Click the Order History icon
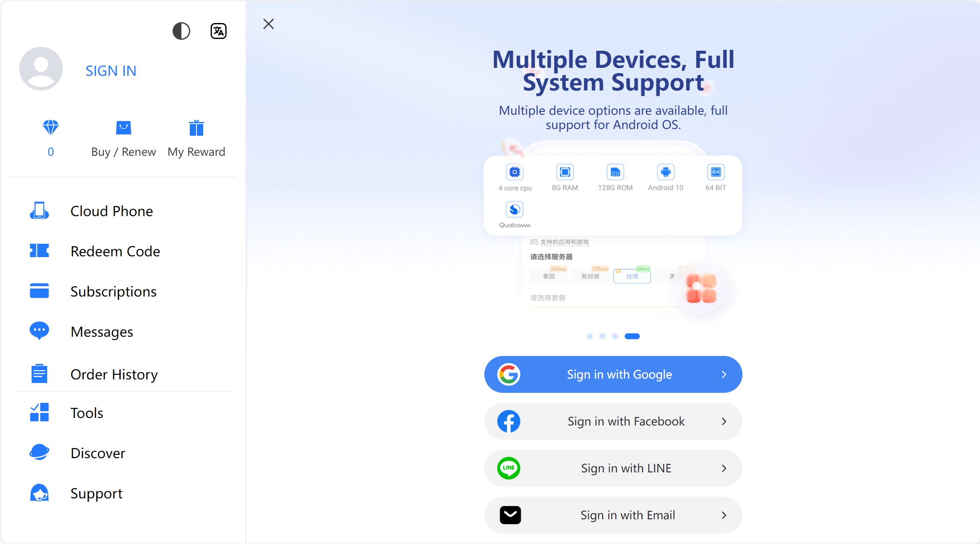The image size is (980, 544). [39, 374]
